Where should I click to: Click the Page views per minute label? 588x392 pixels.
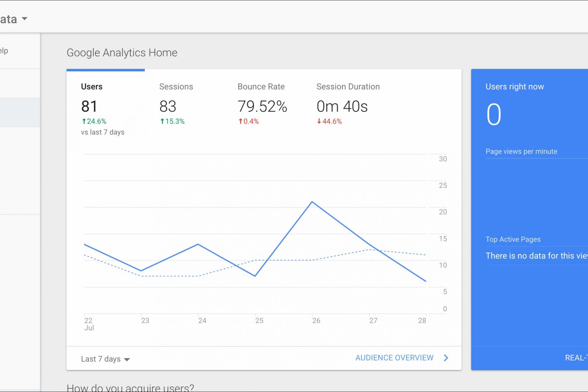521,151
